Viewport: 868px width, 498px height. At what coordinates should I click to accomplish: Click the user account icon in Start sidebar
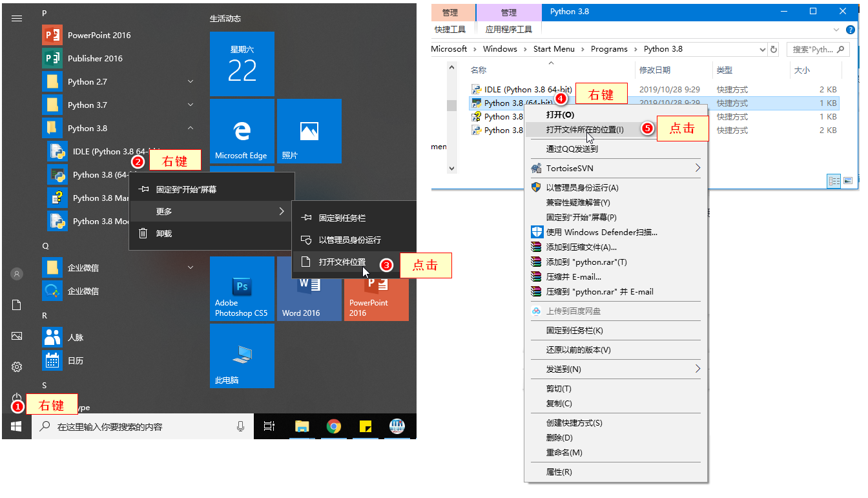17,274
